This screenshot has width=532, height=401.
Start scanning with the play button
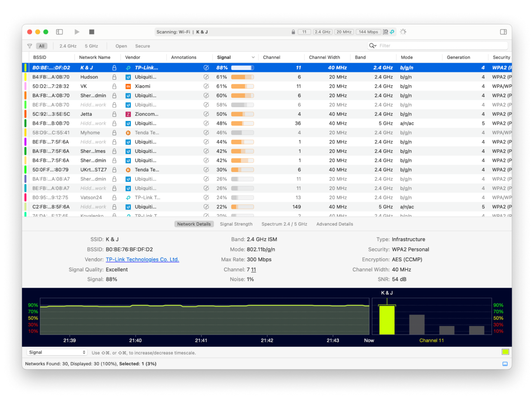point(77,32)
